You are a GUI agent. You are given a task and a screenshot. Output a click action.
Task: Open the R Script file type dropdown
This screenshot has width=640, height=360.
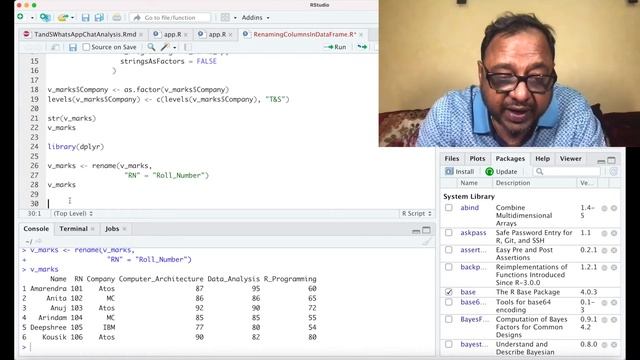tap(416, 213)
